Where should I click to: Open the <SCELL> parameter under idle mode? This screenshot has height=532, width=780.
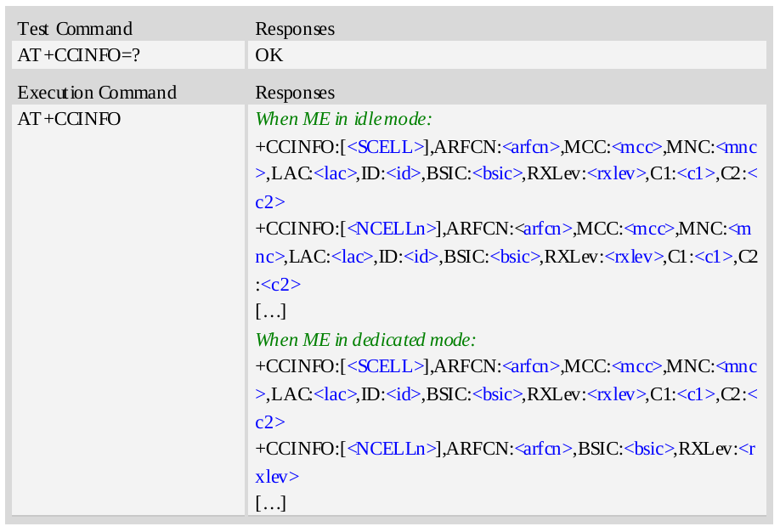click(385, 146)
